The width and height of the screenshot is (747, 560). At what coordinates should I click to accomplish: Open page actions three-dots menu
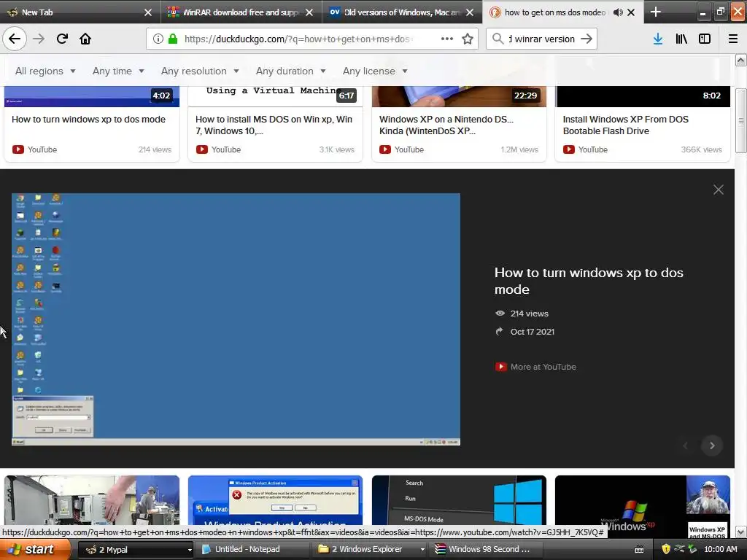pos(447,39)
